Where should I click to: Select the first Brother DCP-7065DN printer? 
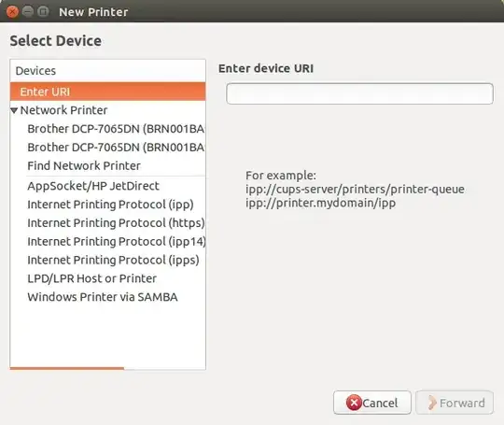[116, 129]
